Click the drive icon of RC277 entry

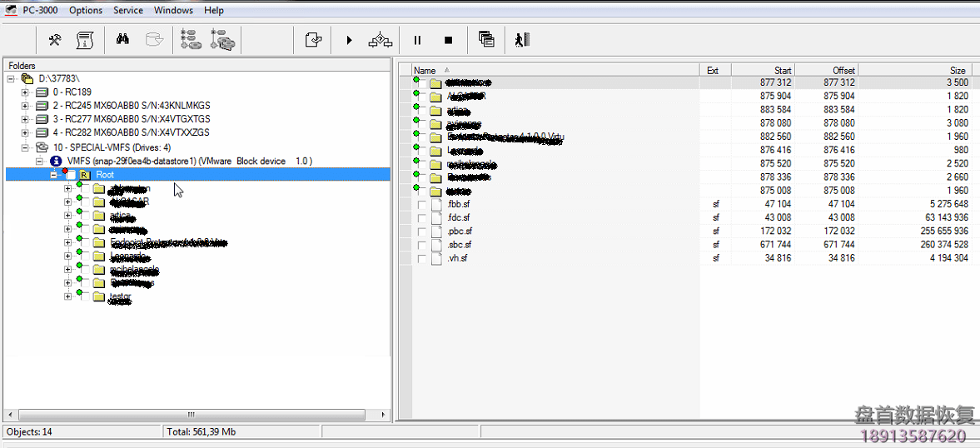click(42, 119)
